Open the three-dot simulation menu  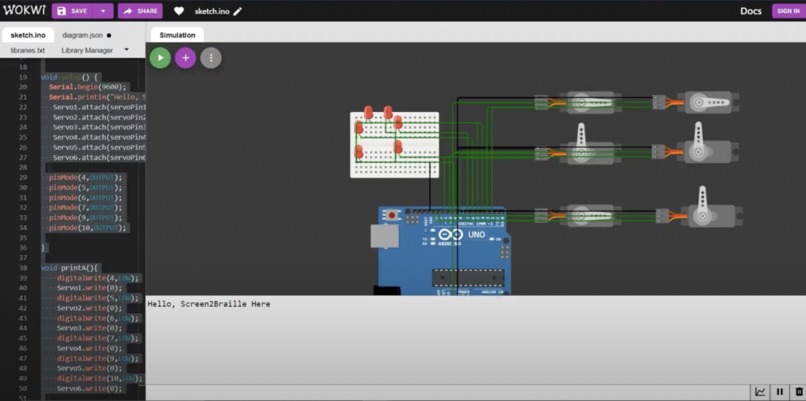(x=211, y=58)
